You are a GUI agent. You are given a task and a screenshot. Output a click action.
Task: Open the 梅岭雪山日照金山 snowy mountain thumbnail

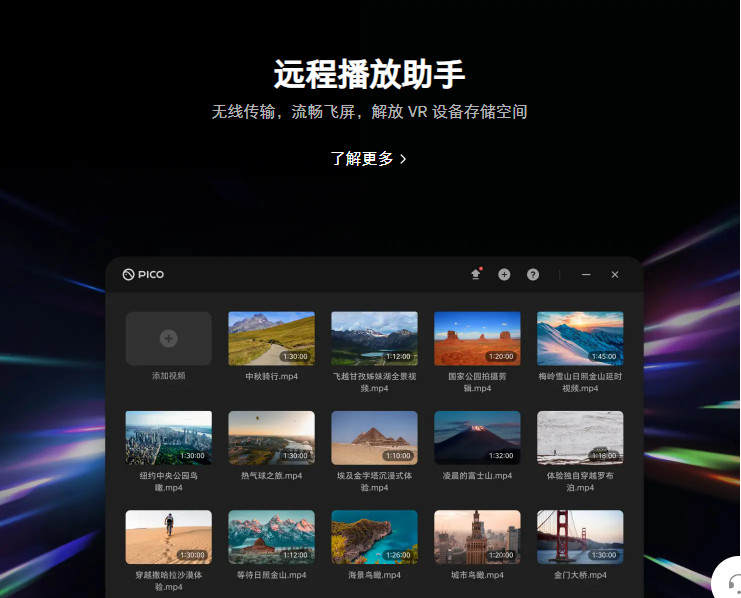[x=580, y=338]
